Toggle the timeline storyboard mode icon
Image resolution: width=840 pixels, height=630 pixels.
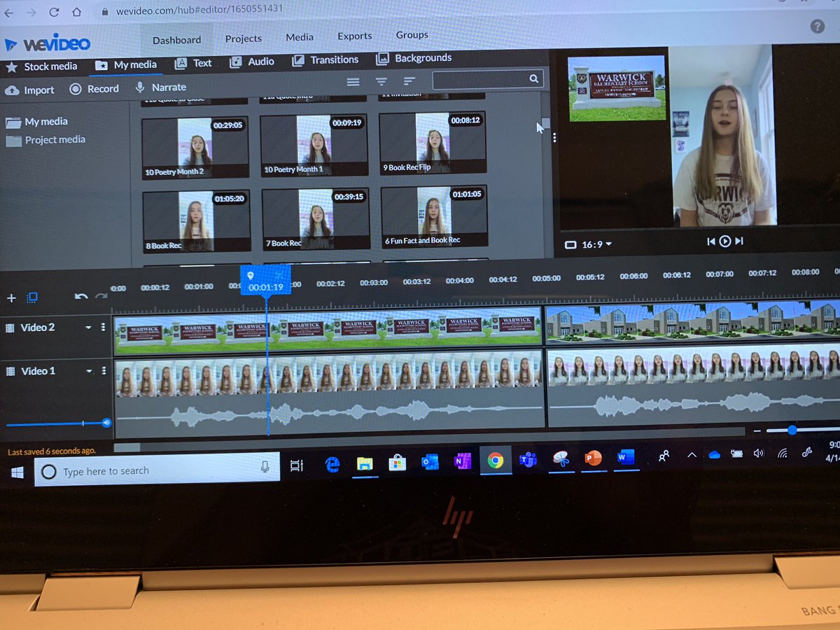(x=32, y=298)
